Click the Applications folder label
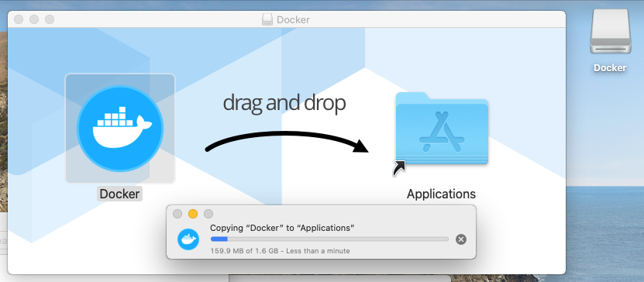 (x=441, y=194)
